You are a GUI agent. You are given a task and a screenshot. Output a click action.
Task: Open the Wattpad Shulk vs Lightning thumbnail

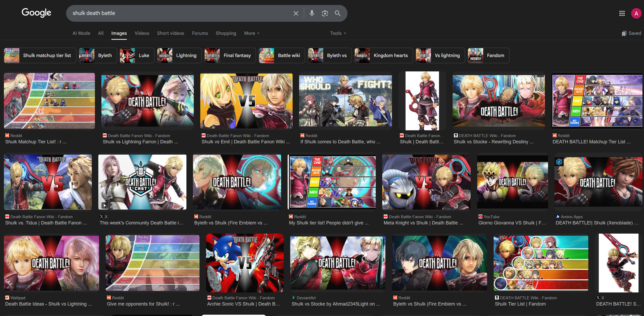pos(52,263)
